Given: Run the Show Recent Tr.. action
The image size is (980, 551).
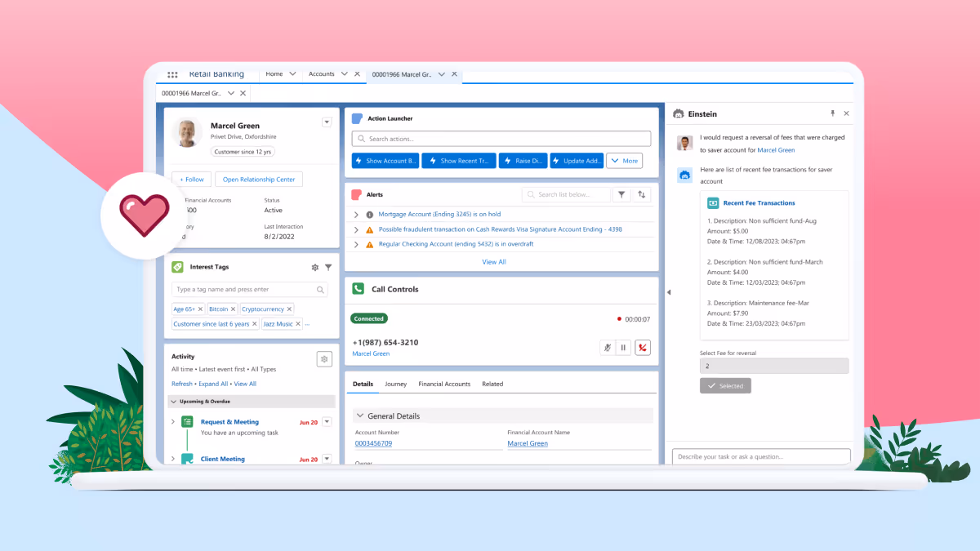Looking at the screenshot, I should (459, 161).
